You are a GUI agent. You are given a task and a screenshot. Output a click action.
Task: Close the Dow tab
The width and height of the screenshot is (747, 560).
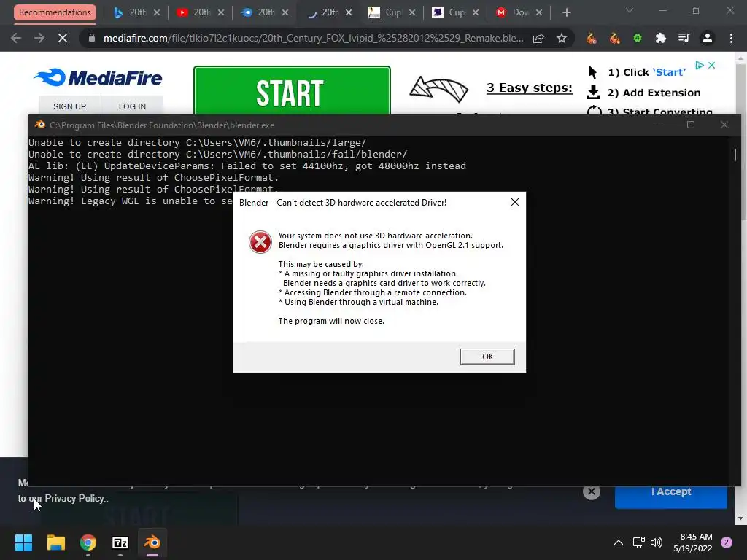pyautogui.click(x=539, y=13)
